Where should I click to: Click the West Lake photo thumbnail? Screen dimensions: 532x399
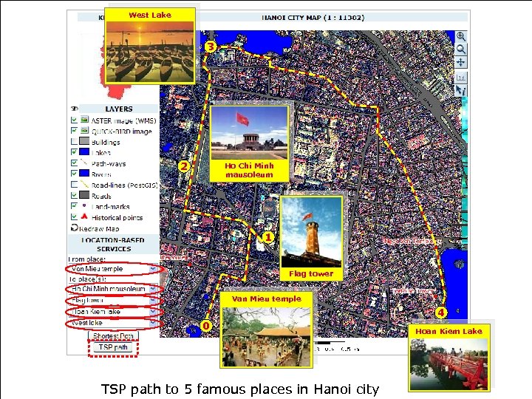click(x=149, y=51)
